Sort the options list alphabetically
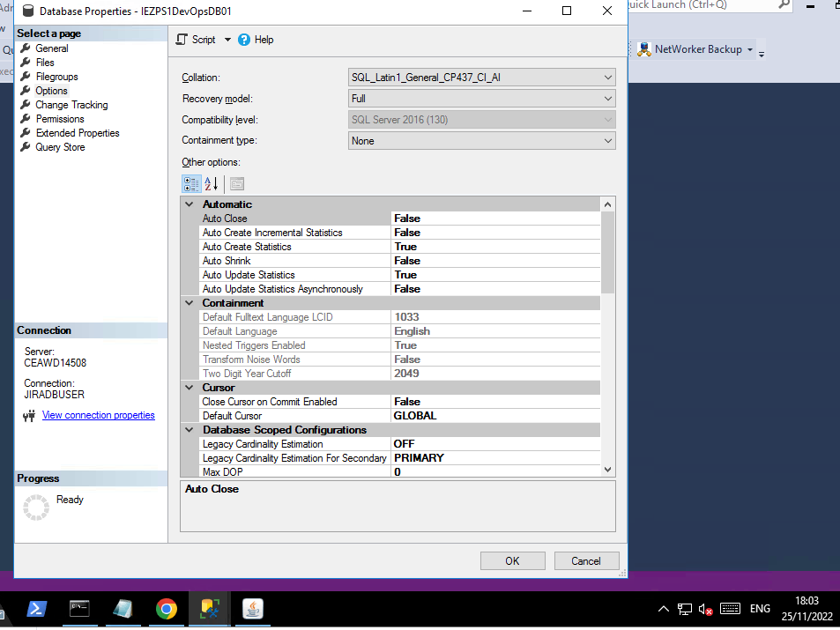This screenshot has width=840, height=630. (210, 183)
